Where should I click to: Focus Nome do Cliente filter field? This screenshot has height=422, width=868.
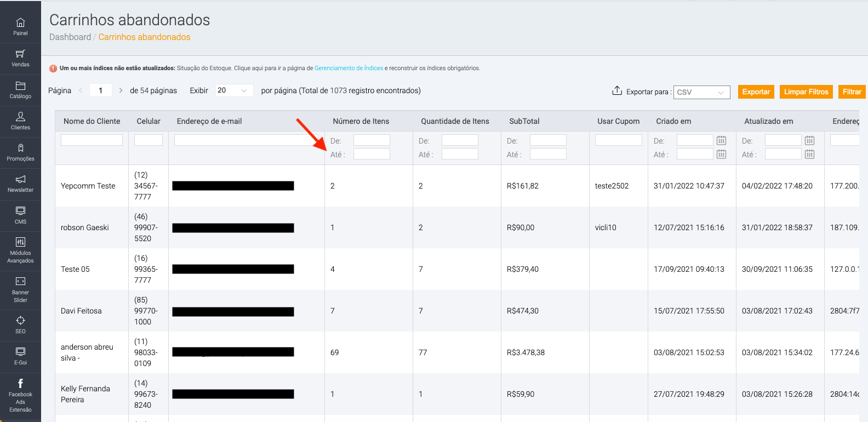pos(92,140)
